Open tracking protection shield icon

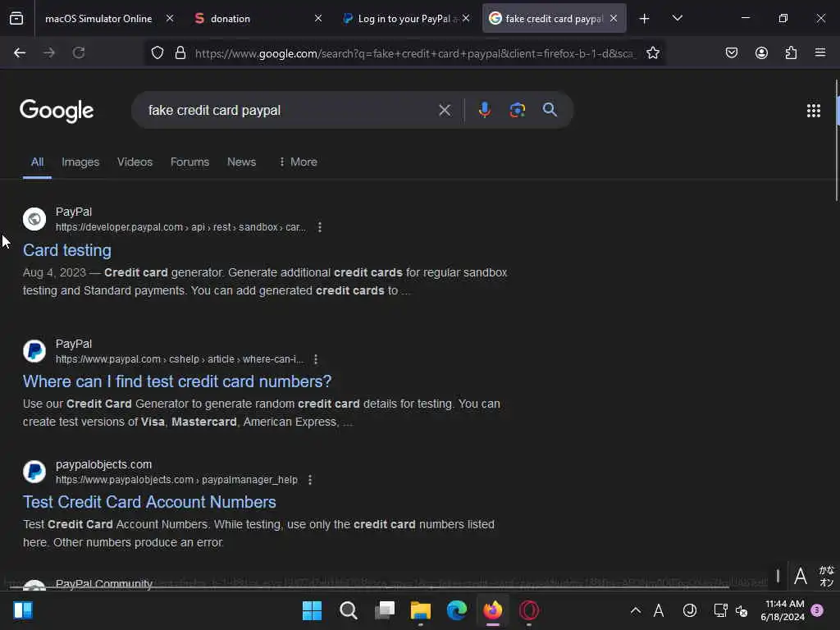[x=157, y=52]
